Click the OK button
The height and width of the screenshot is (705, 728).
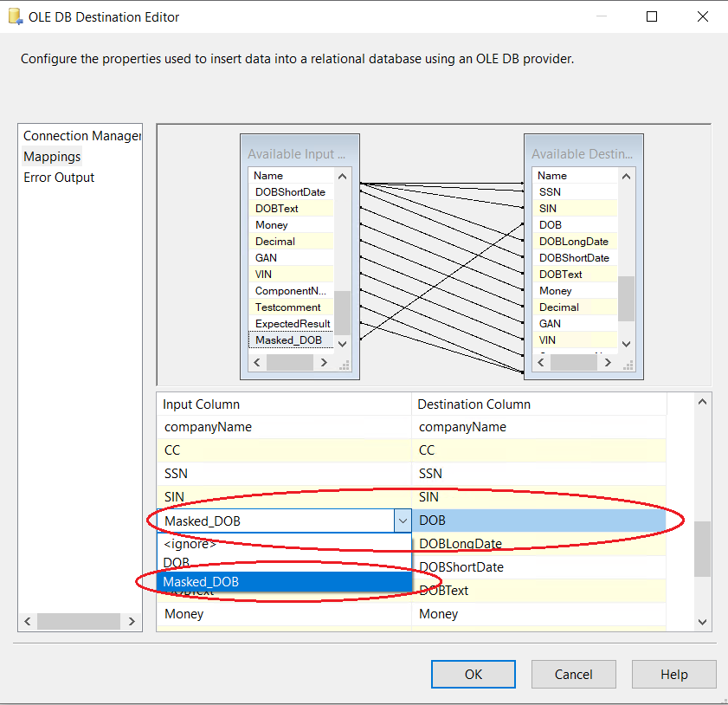pyautogui.click(x=473, y=674)
